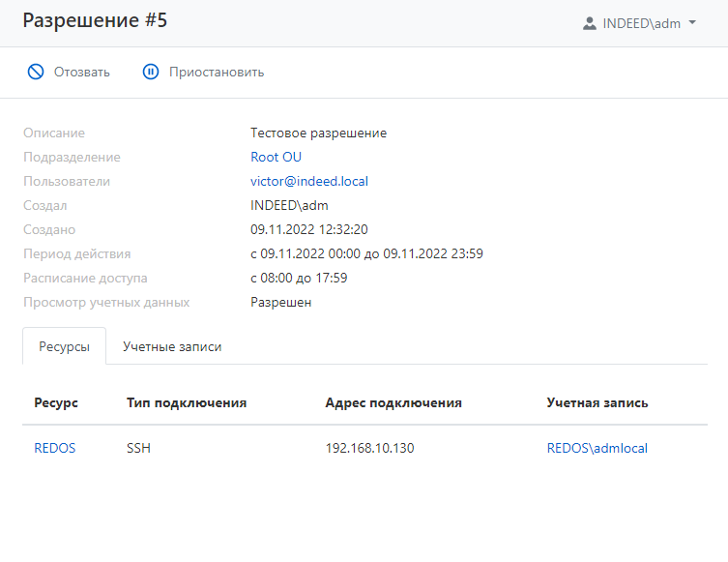Screen dimensions: 728x562
Task: Open the INDEED\adm user menu
Action: [641, 23]
